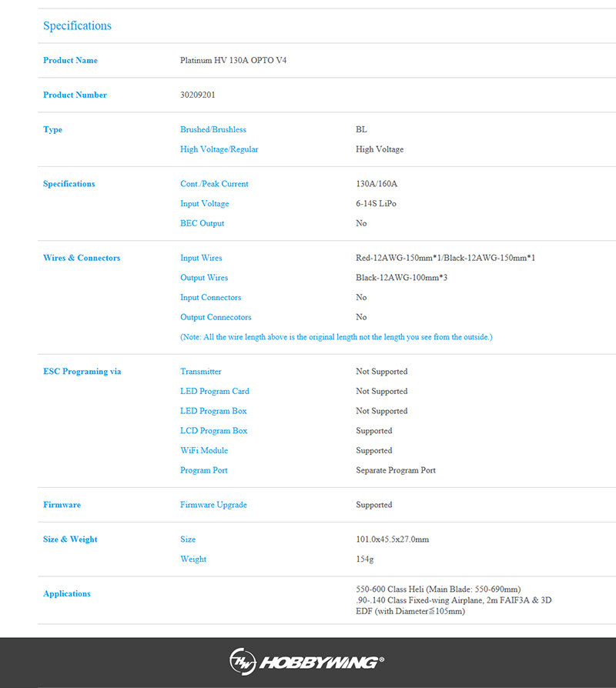Click the Wires & Connectors label
The width and height of the screenshot is (616, 688).
(x=82, y=258)
